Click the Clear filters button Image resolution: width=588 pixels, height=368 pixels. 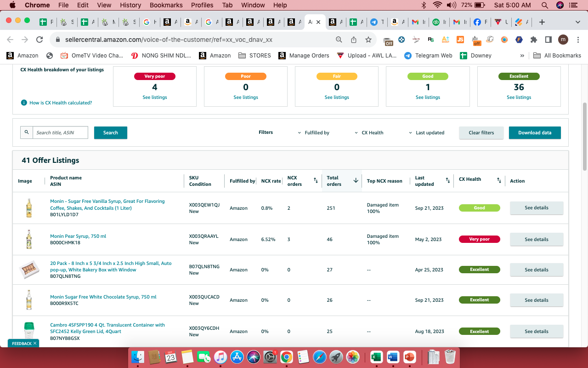[481, 132]
